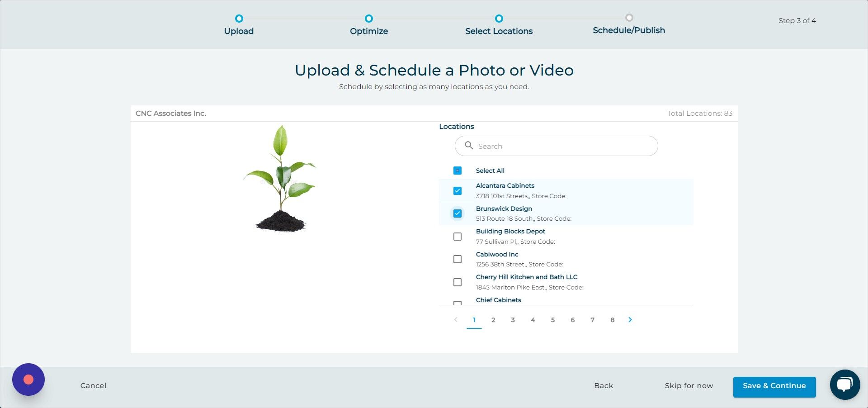The width and height of the screenshot is (868, 408).
Task: Click the Select Locations step circle
Action: (x=499, y=19)
